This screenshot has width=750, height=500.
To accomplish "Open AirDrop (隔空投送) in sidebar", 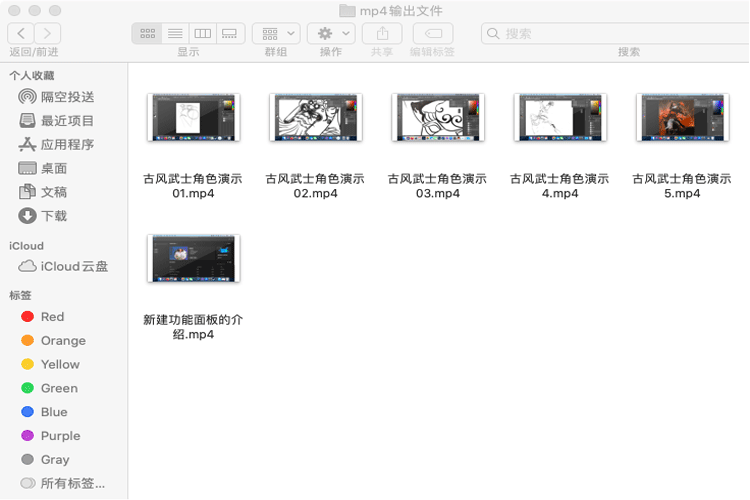I will click(67, 97).
